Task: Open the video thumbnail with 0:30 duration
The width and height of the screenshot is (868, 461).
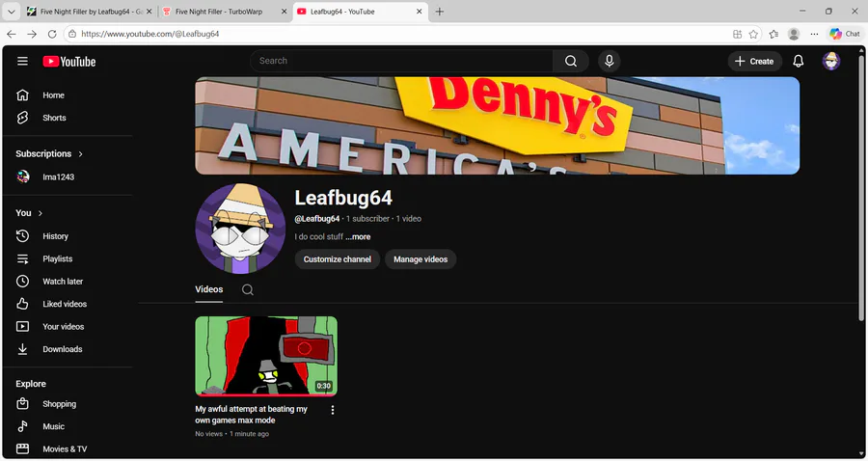Action: [x=266, y=356]
